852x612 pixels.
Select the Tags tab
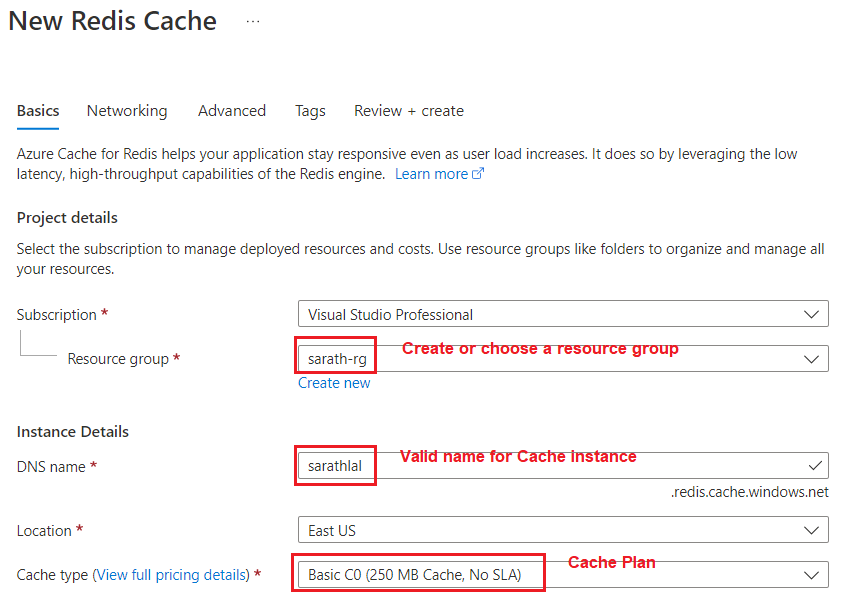(x=310, y=111)
